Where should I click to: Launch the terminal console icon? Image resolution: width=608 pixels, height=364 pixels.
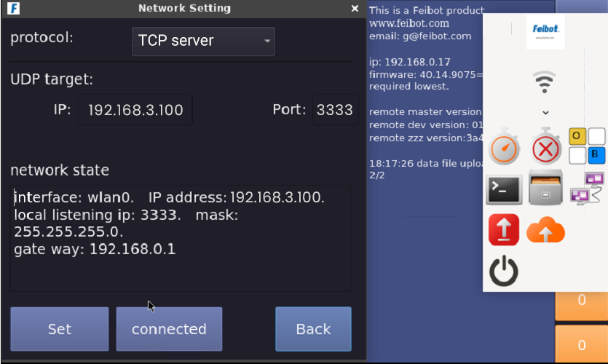[x=504, y=190]
